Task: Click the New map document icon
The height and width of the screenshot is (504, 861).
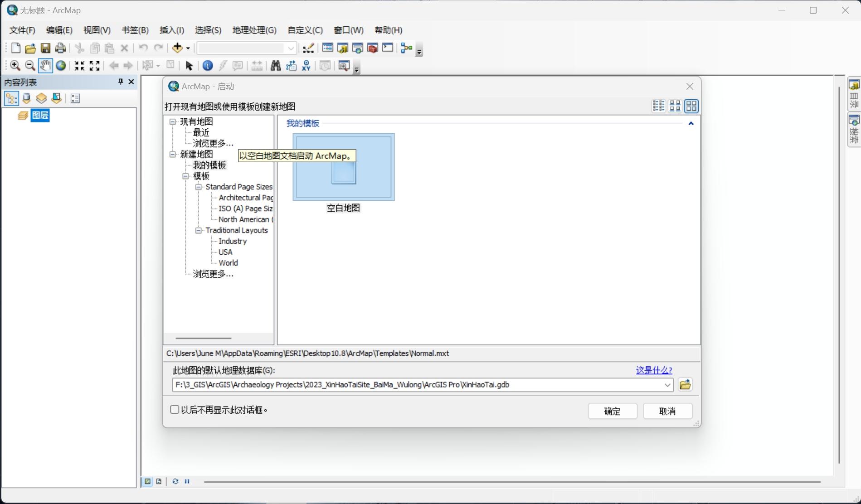Action: tap(15, 48)
